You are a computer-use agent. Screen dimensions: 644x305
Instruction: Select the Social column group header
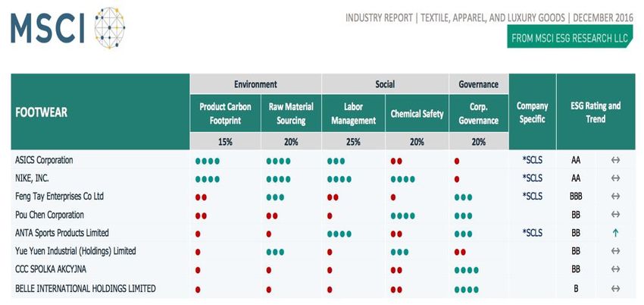385,84
